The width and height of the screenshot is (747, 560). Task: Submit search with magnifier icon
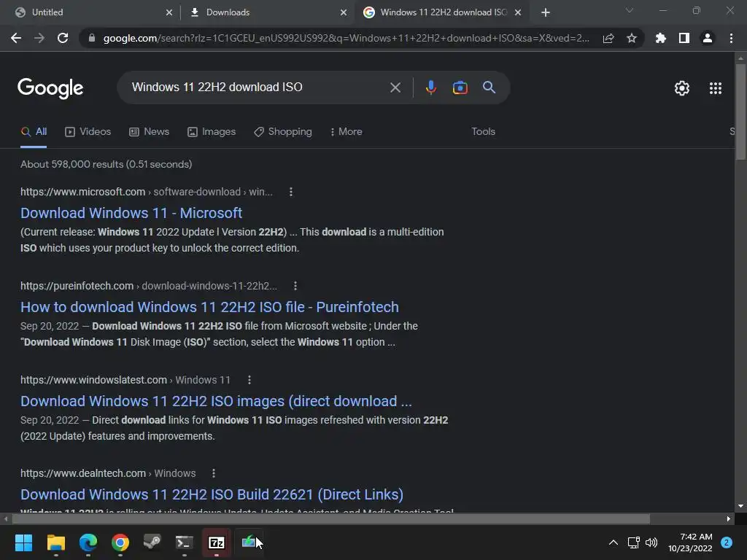tap(489, 87)
